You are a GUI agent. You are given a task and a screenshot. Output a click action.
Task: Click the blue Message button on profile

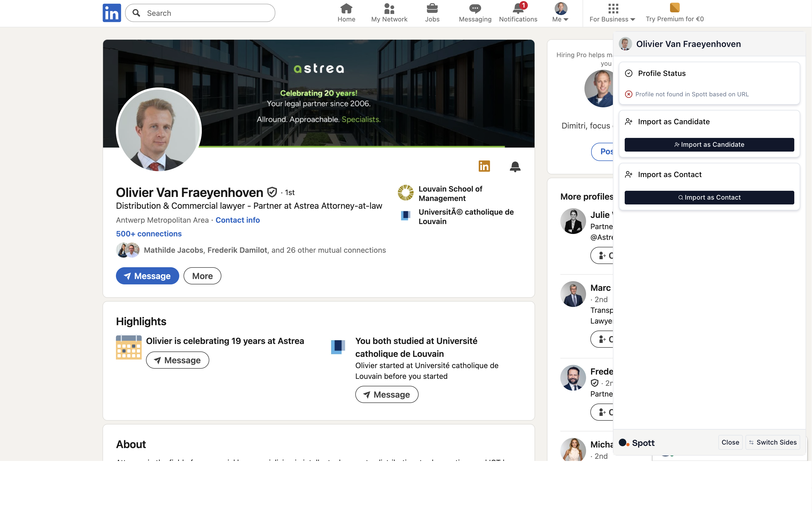[x=147, y=276]
